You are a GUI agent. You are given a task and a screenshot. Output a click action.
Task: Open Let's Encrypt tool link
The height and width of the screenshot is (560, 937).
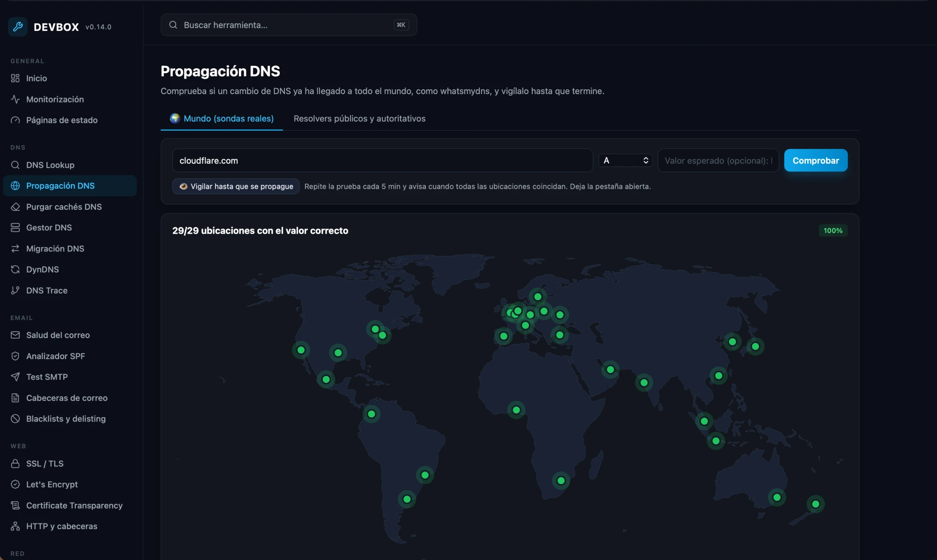[70, 484]
